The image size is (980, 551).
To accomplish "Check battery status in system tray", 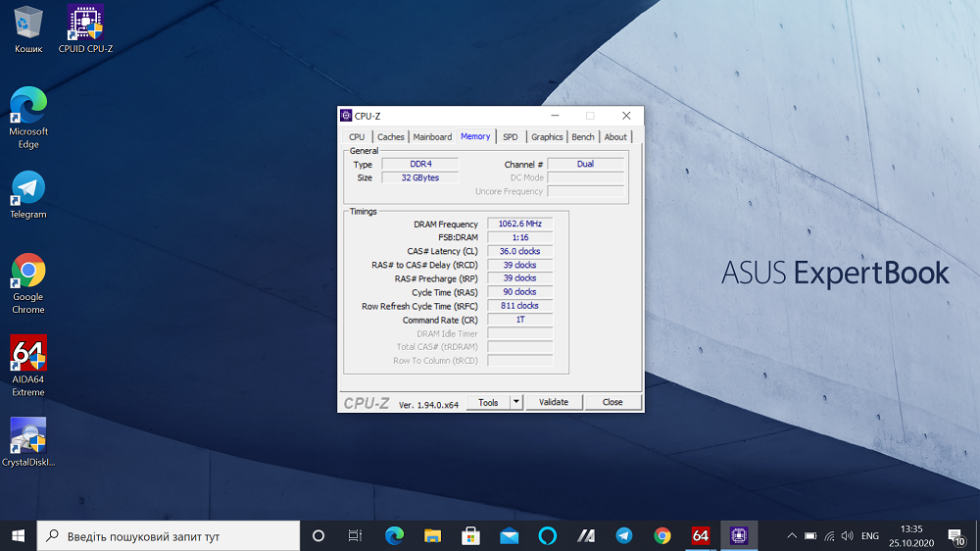I will 810,536.
